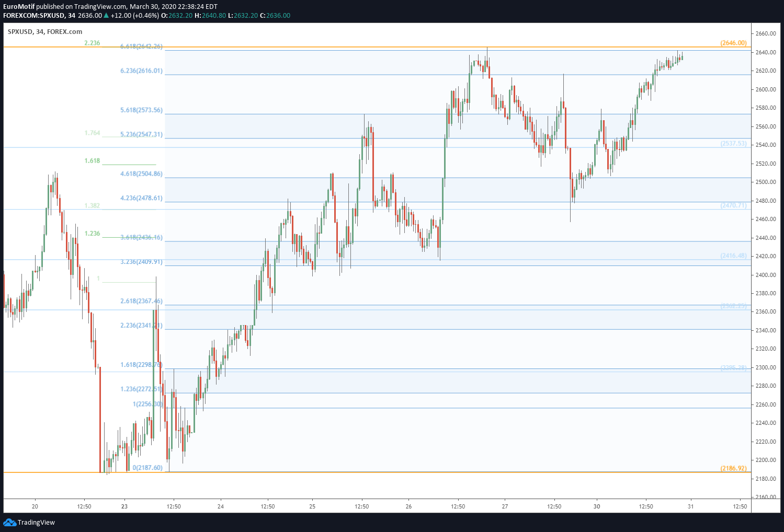Click the green 1.764 extension label
Image resolution: width=784 pixels, height=532 pixels.
[92, 133]
